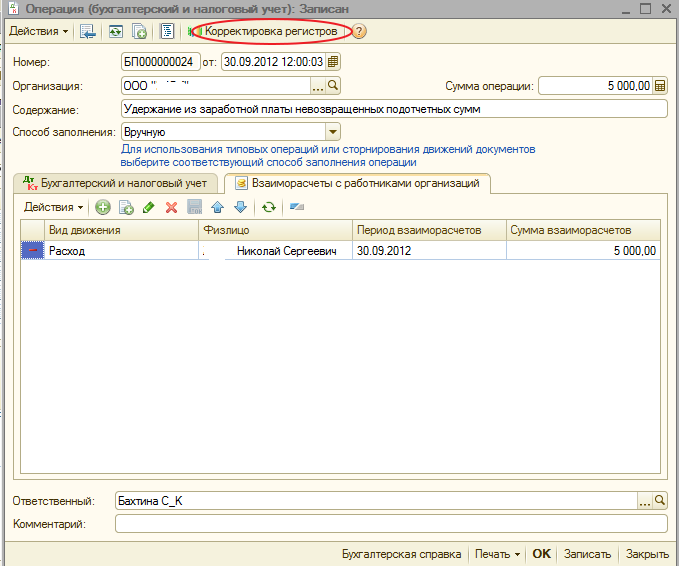Click the green Refresh icon in table toolbar
Screen dimensions: 679x566
[x=268, y=207]
